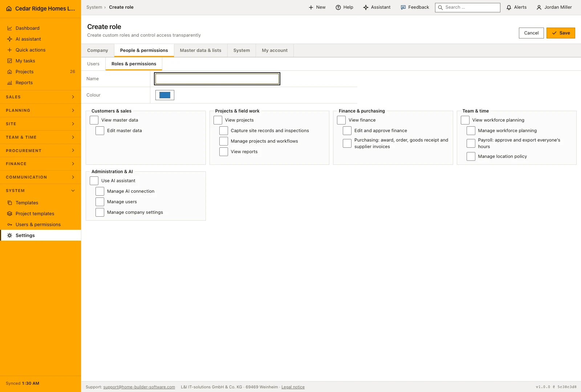Open the Legal notice link
581x392 pixels.
pyautogui.click(x=293, y=387)
